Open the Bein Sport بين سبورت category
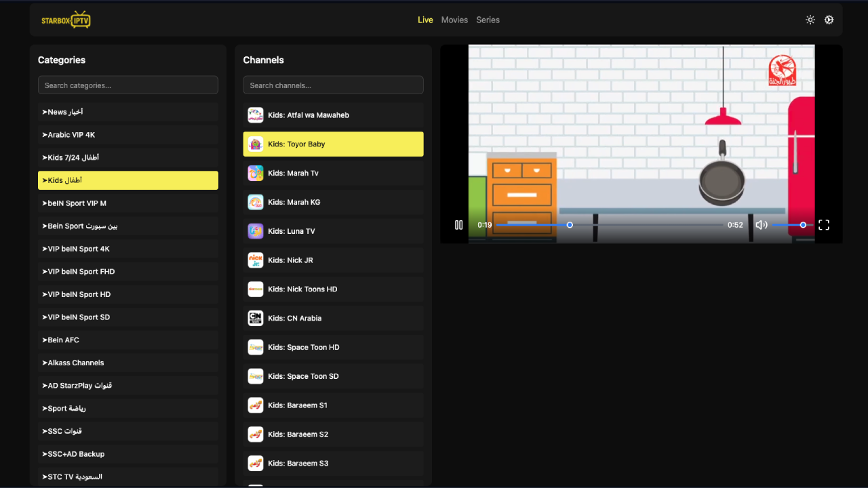 click(128, 226)
